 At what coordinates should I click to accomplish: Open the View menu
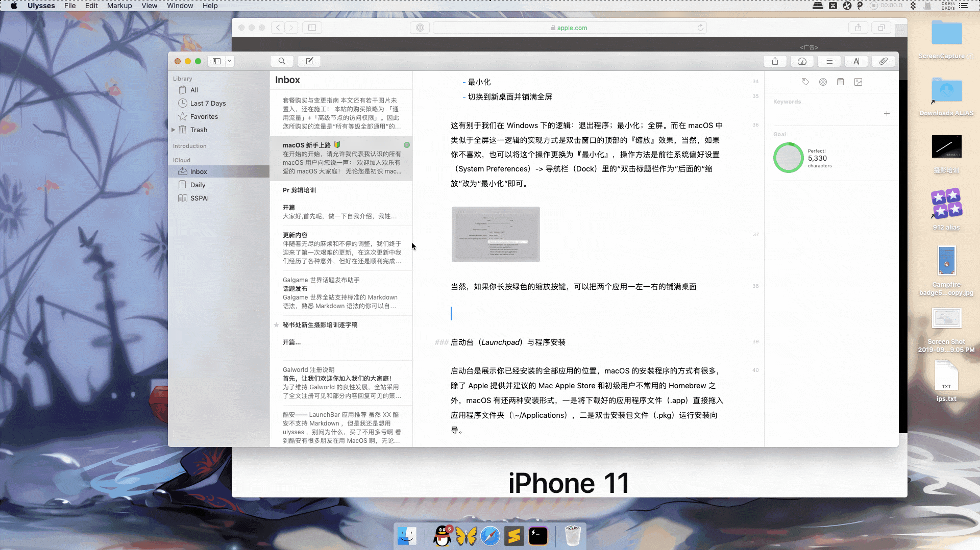click(149, 6)
